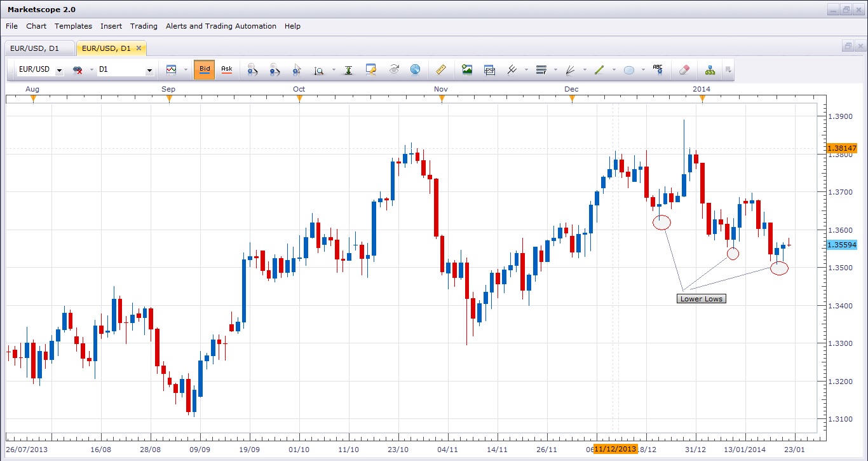Click the greyed eye refresh icon
Viewport: 868px width, 461px height.
click(x=394, y=69)
